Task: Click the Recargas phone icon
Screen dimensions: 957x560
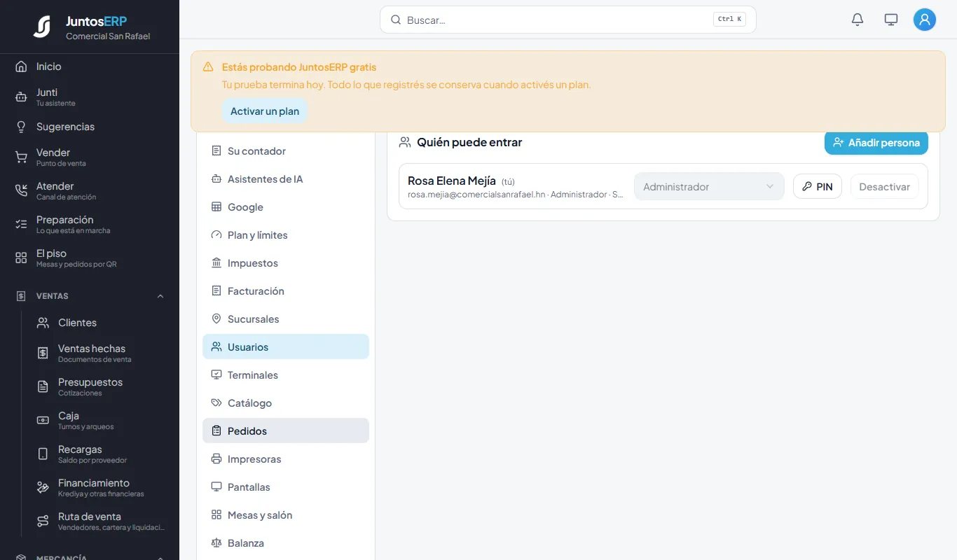Action: click(x=43, y=454)
